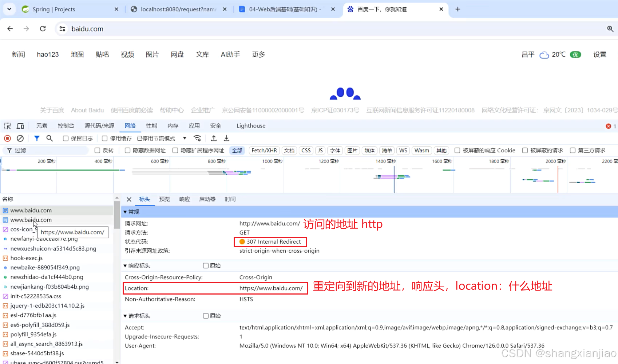This screenshot has height=364, width=618.
Task: Switch to the 元素 panel
Action: click(x=42, y=126)
